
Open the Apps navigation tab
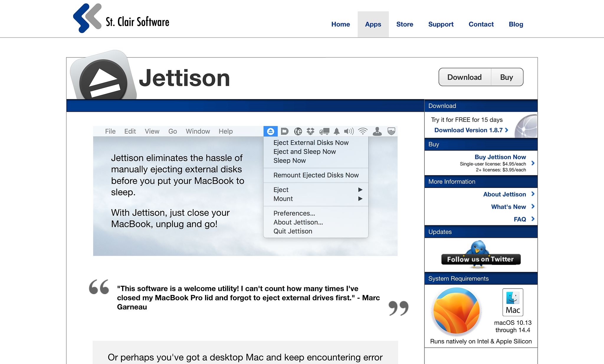click(373, 24)
